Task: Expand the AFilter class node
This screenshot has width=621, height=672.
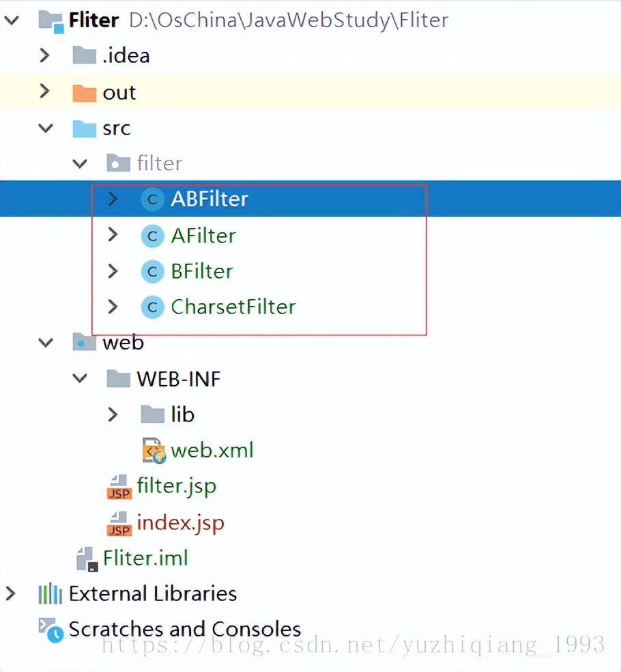Action: tap(113, 234)
